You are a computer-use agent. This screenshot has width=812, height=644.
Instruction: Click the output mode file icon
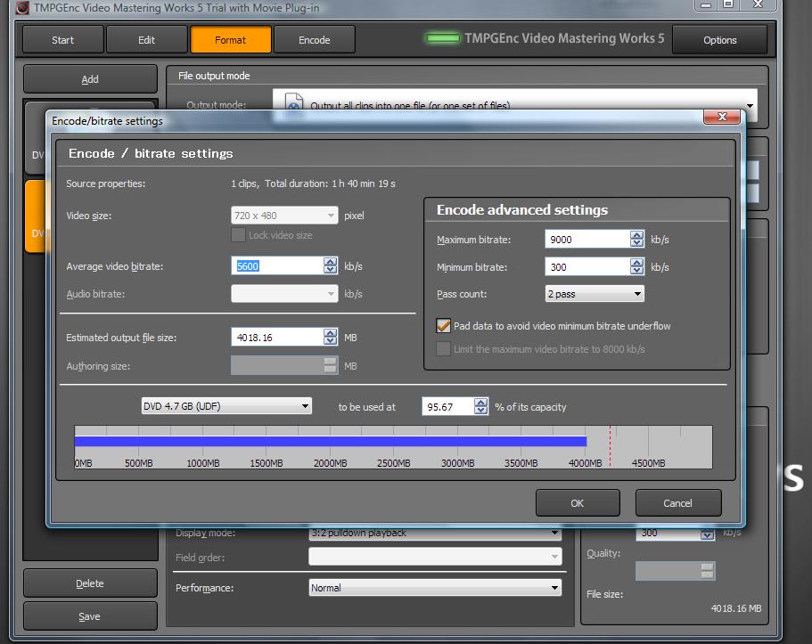point(293,103)
